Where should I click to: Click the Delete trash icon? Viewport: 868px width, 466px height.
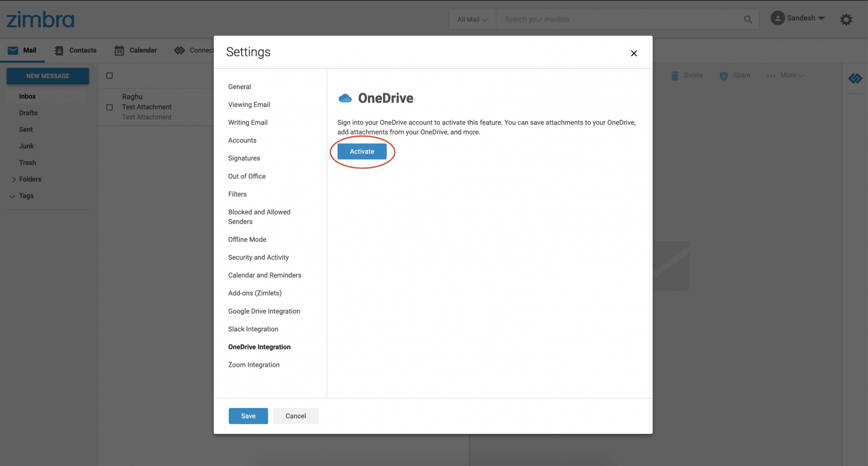point(675,76)
